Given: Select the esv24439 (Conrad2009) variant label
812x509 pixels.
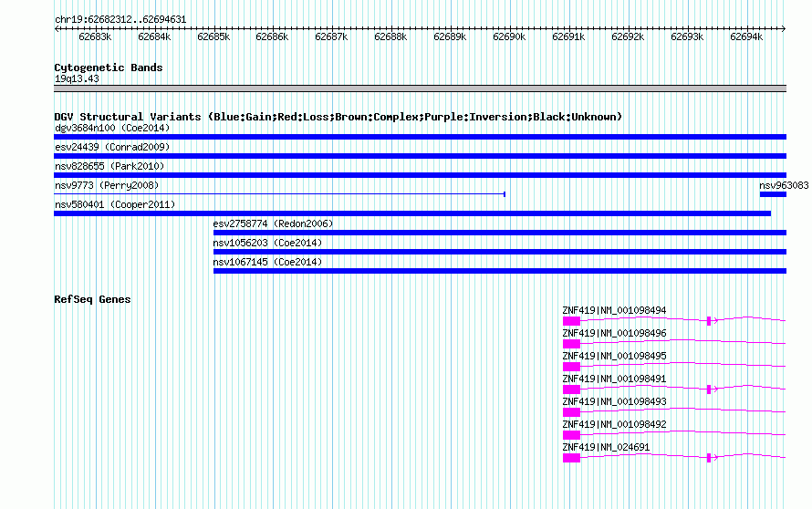Looking at the screenshot, I should (x=112, y=147).
